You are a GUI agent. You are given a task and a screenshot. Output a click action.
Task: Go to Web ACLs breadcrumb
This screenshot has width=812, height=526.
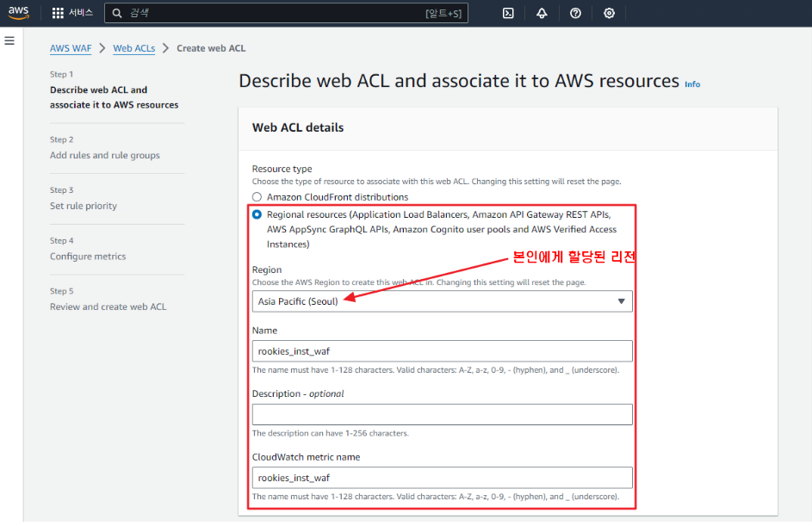(134, 48)
